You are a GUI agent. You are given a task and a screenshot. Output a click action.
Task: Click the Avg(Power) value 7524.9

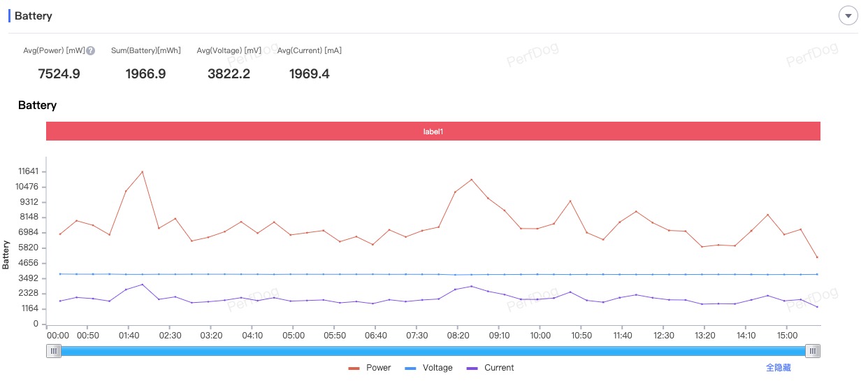point(59,74)
